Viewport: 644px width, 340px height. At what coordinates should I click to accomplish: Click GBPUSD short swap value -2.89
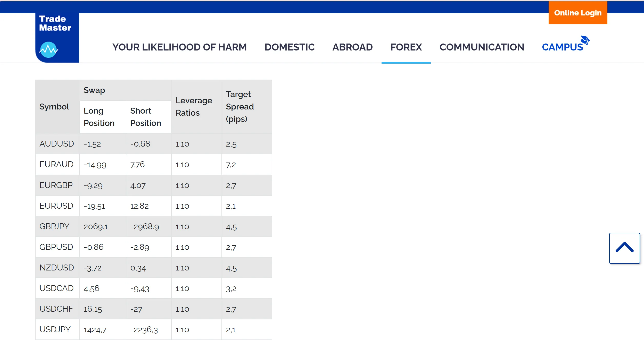pyautogui.click(x=140, y=247)
